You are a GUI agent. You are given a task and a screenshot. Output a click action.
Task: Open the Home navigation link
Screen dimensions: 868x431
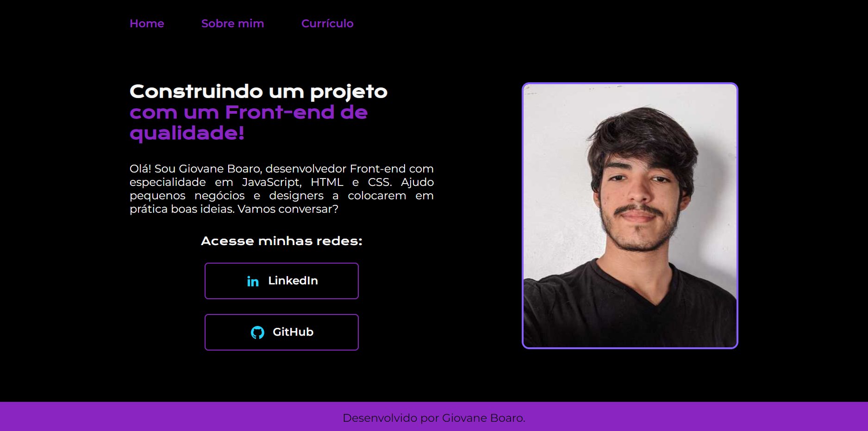click(x=147, y=24)
